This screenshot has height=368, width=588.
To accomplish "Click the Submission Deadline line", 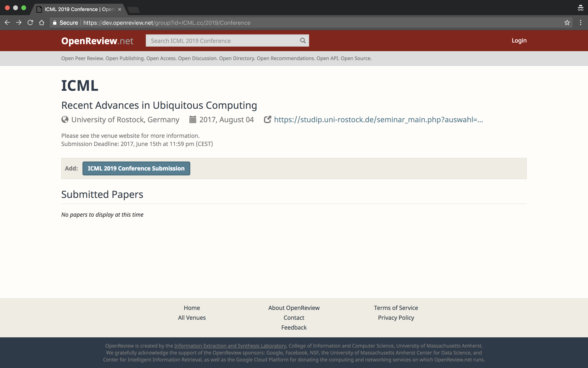I will 137,144.
